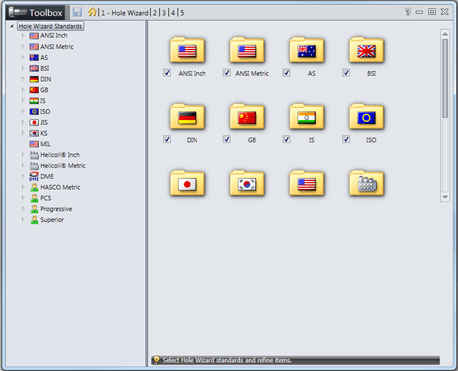Open the Korean flag folder icon
Image resolution: width=458 pixels, height=371 pixels.
click(247, 183)
